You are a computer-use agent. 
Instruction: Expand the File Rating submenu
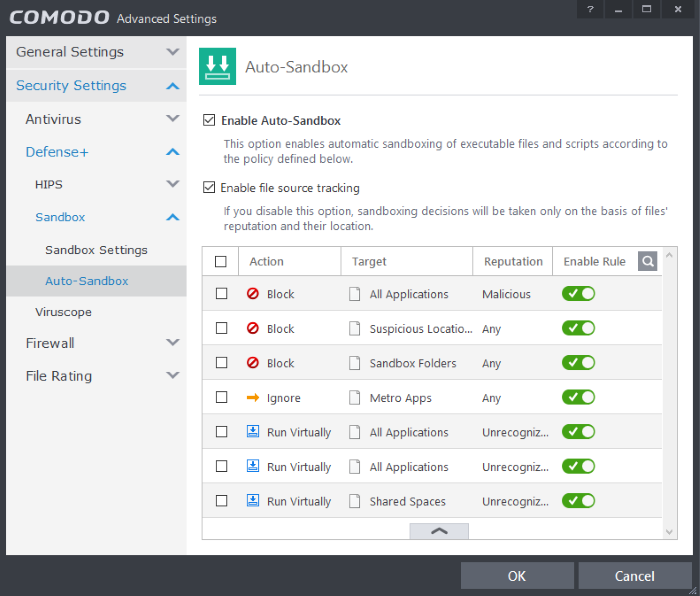point(96,375)
